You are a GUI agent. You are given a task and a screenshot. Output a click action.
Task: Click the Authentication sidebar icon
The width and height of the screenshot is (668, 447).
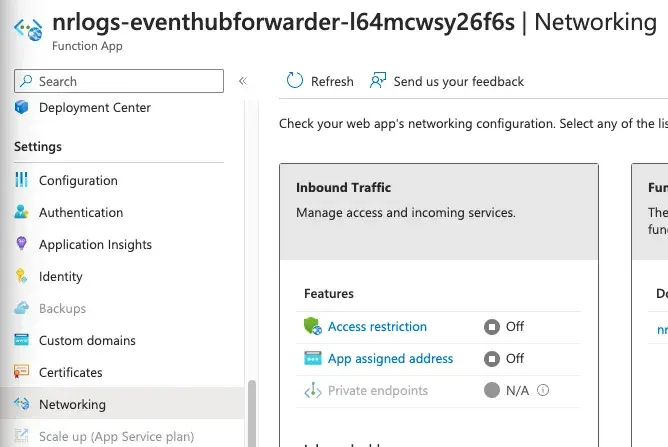[21, 213]
